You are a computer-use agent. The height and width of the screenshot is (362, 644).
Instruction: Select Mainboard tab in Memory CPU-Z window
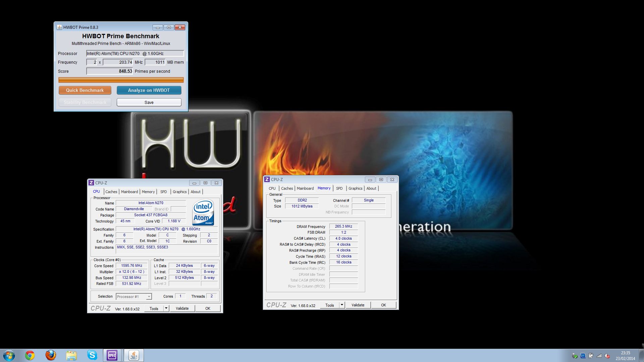coord(305,188)
